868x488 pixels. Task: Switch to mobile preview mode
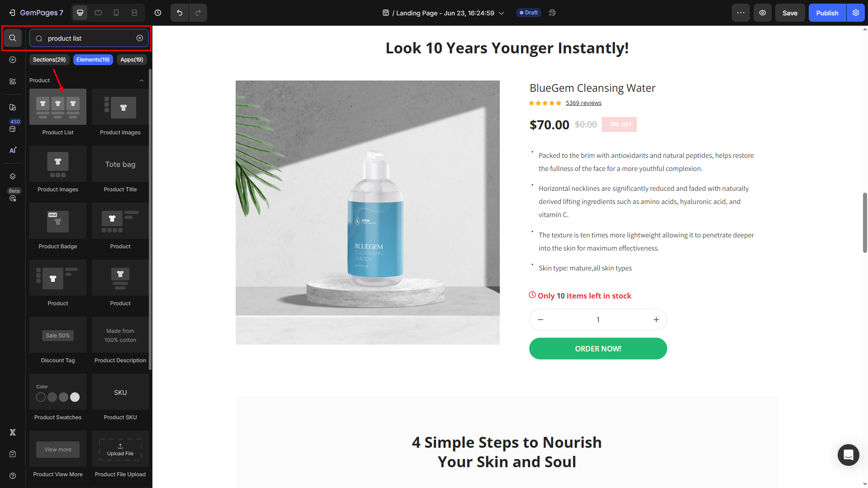click(x=116, y=13)
